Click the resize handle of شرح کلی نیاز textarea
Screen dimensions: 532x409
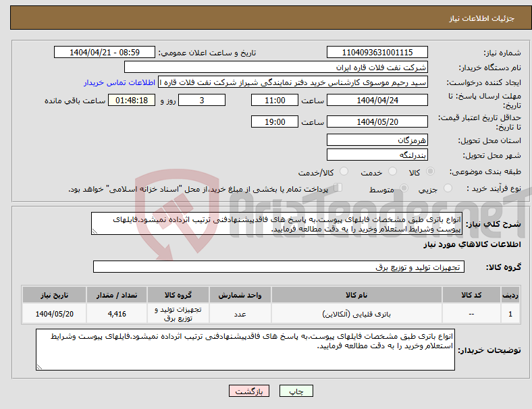pyautogui.click(x=95, y=231)
